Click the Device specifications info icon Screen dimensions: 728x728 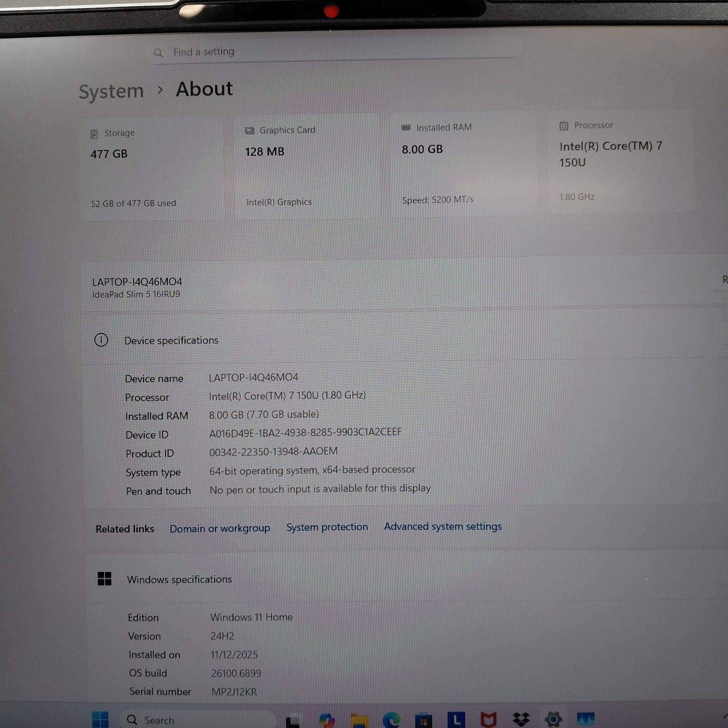[101, 340]
